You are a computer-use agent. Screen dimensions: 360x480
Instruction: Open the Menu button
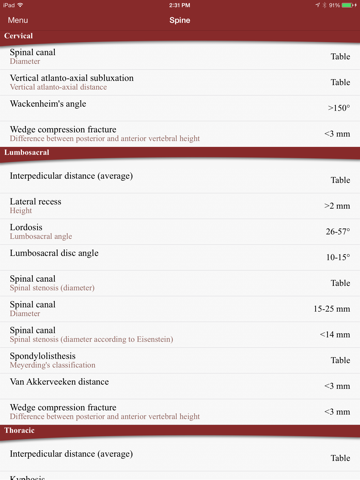tap(18, 20)
